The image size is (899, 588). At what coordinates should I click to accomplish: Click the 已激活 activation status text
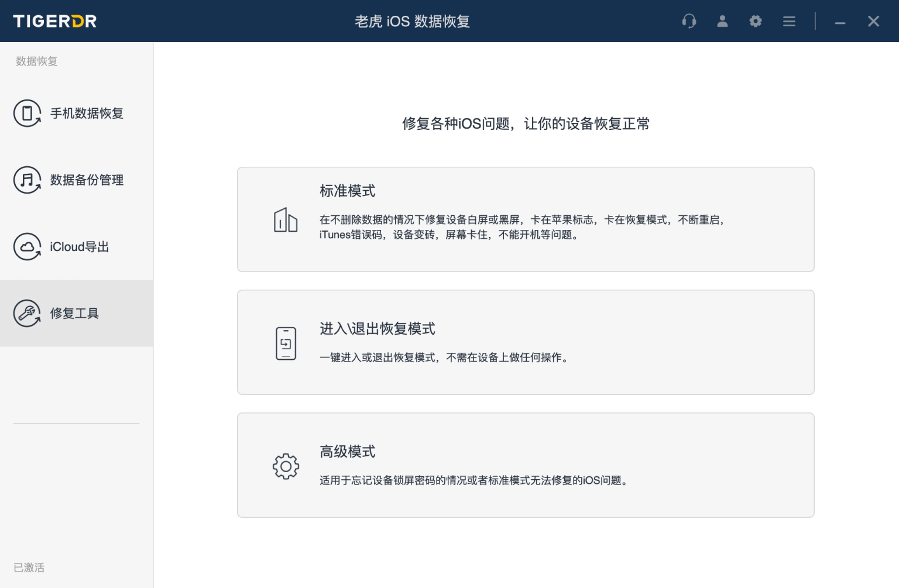[x=29, y=568]
